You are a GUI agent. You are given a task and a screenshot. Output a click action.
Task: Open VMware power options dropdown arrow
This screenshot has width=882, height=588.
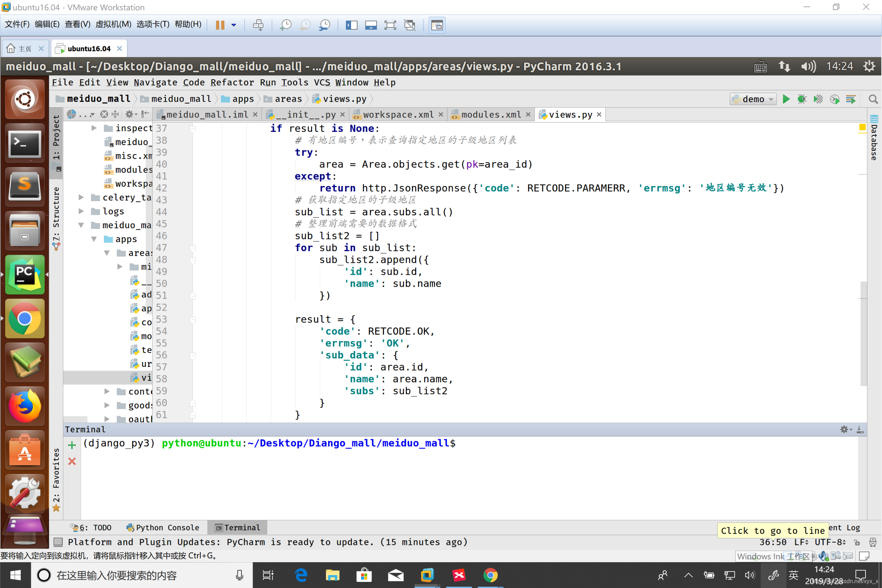tap(234, 25)
